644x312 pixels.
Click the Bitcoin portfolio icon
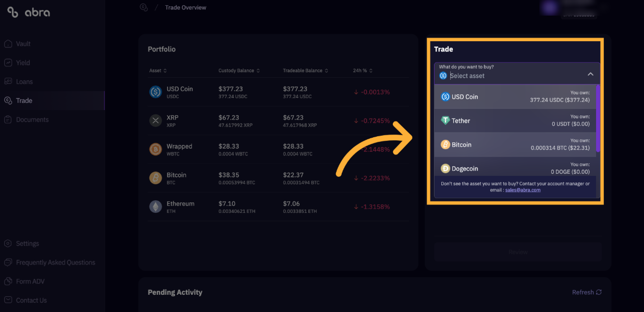point(155,178)
